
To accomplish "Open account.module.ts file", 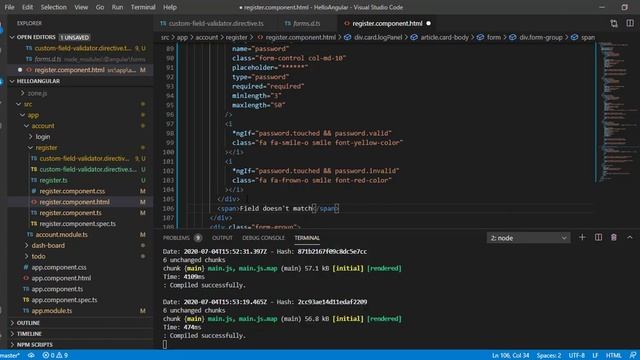I will coord(61,234).
